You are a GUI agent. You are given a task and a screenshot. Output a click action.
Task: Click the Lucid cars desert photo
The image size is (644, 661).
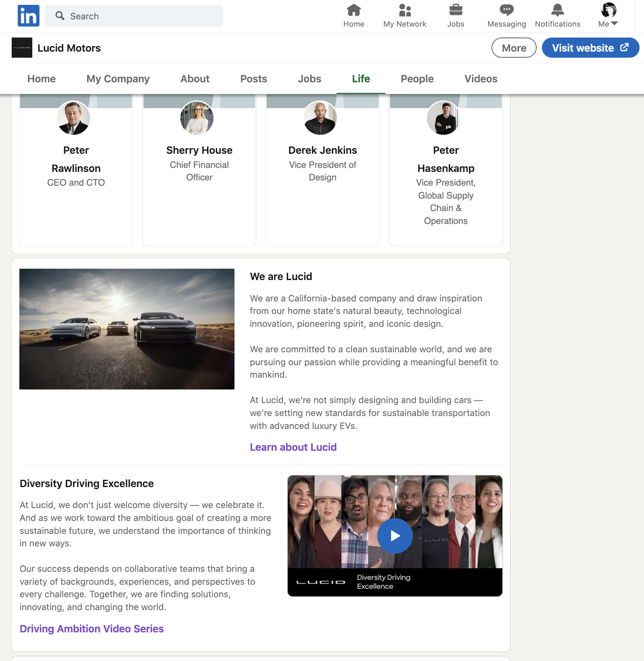pyautogui.click(x=127, y=329)
